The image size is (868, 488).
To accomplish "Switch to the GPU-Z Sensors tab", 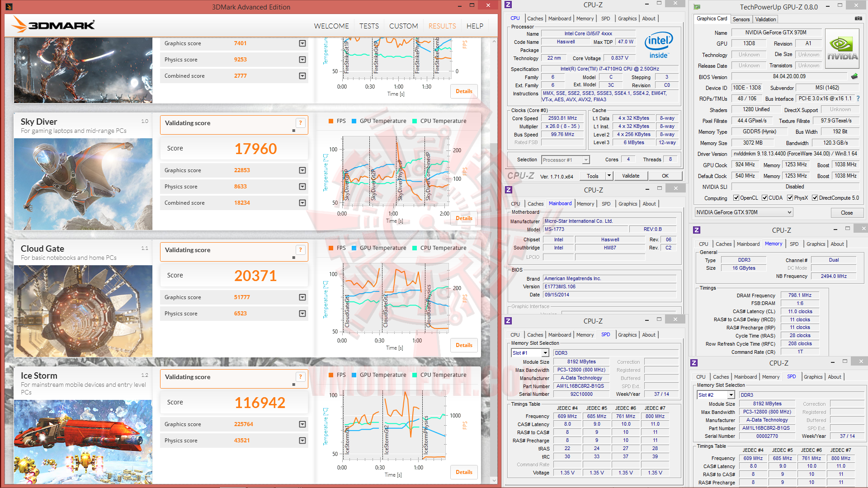I will point(741,19).
